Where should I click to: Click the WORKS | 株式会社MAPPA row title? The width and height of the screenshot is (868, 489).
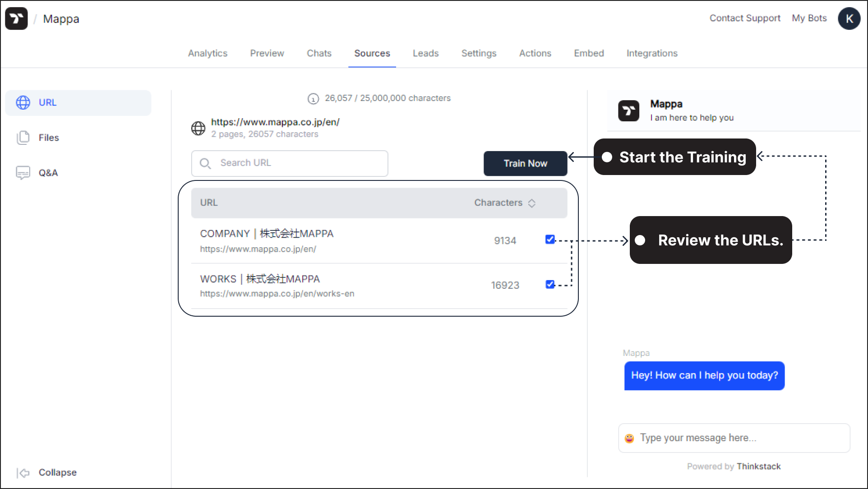(x=260, y=279)
